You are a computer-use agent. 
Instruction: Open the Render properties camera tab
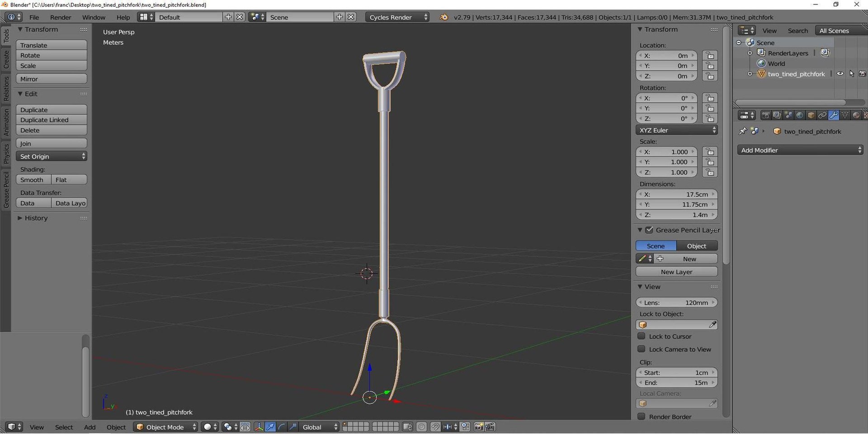coord(765,115)
